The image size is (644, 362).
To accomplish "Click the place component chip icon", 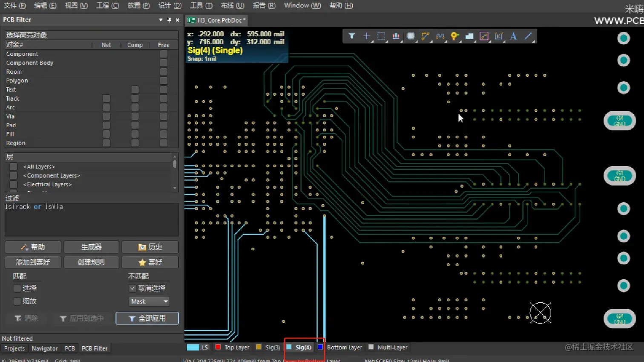I will [x=411, y=36].
